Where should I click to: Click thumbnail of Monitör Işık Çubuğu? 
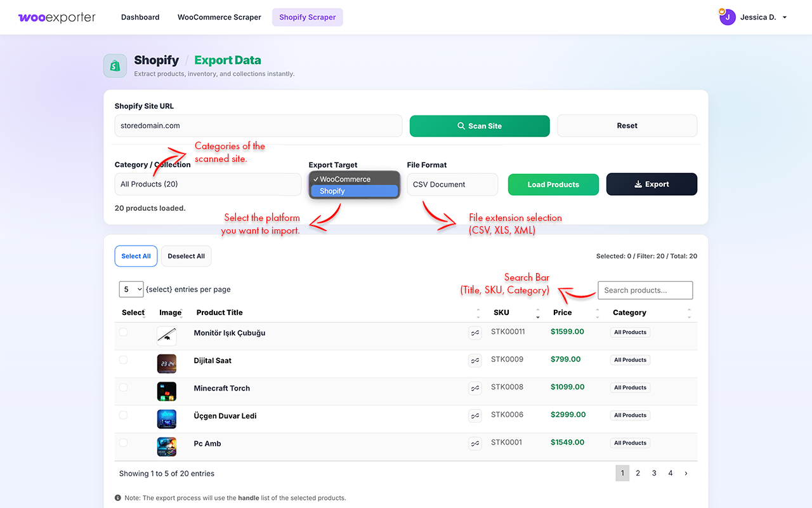(x=167, y=336)
